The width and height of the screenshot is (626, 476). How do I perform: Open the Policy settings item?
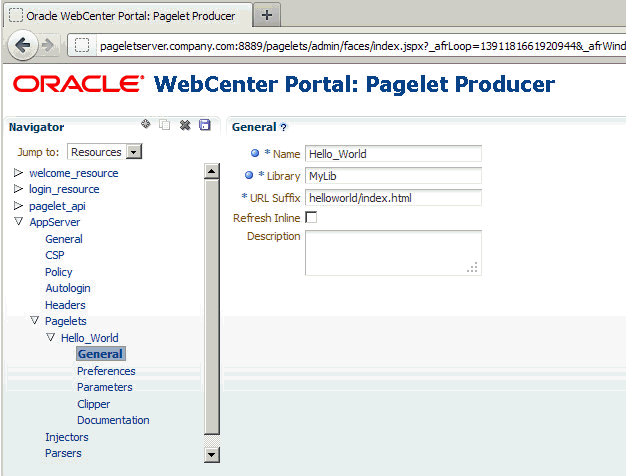coord(59,272)
